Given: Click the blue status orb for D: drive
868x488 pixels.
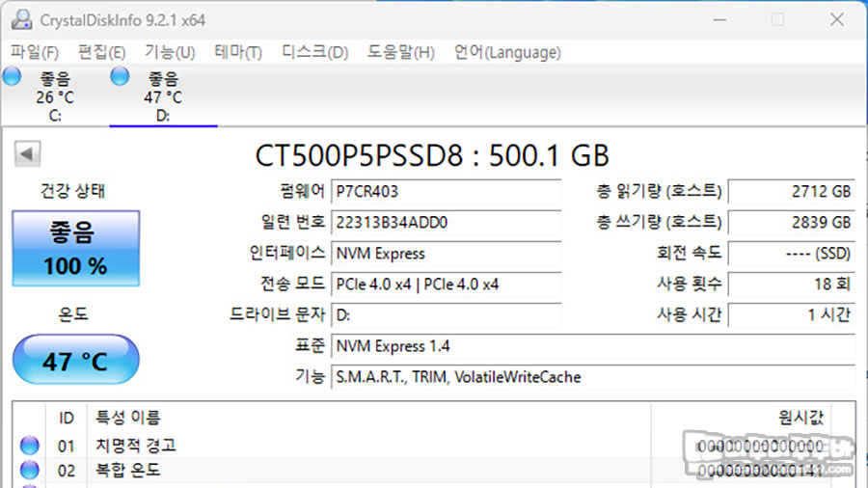Looking at the screenshot, I should coord(120,76).
